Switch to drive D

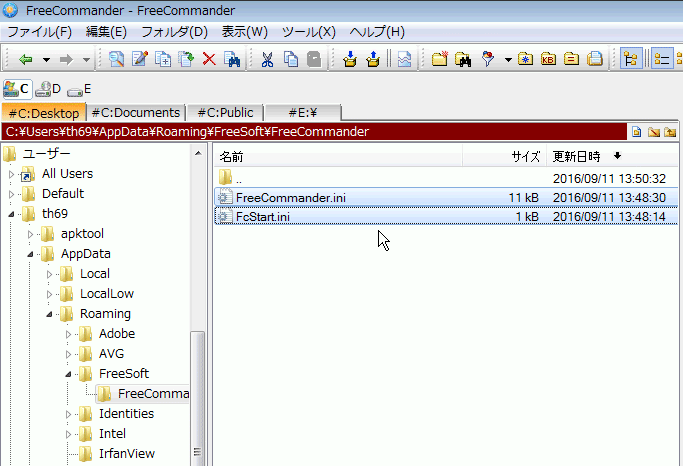(x=48, y=89)
